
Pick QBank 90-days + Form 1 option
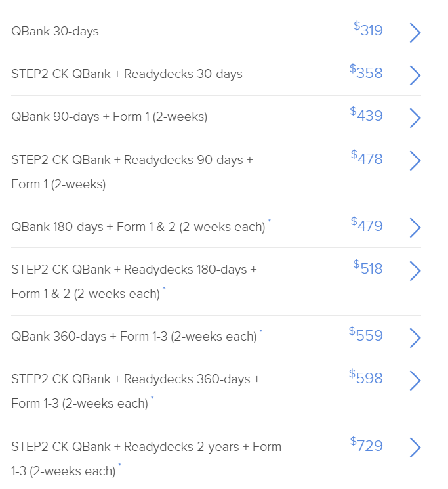click(x=109, y=117)
